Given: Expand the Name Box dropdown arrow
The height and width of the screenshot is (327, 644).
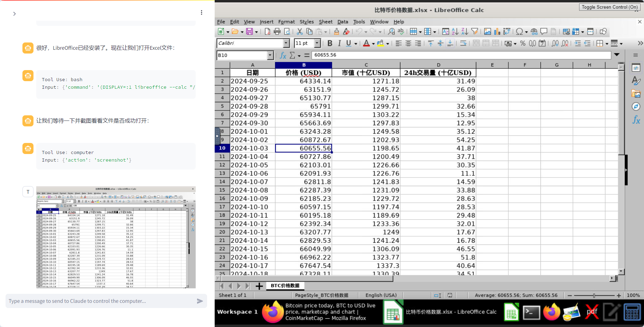Looking at the screenshot, I should [270, 55].
